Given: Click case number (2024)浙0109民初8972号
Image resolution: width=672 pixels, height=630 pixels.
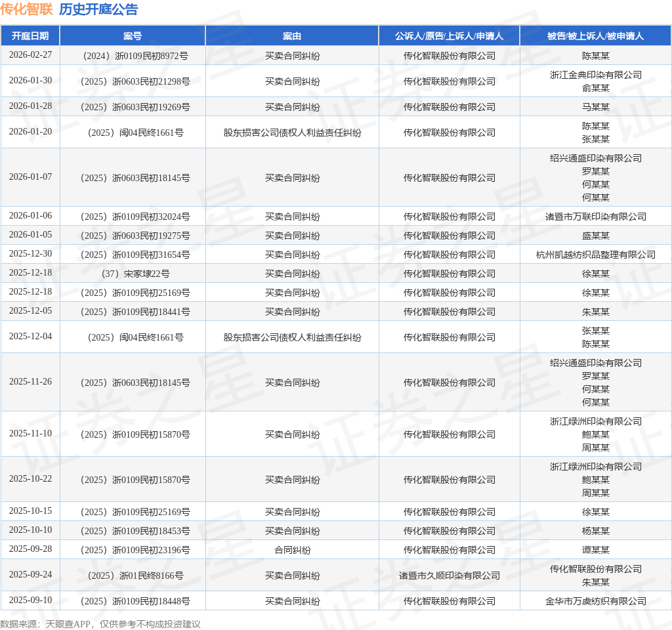Looking at the screenshot, I should coord(135,56).
